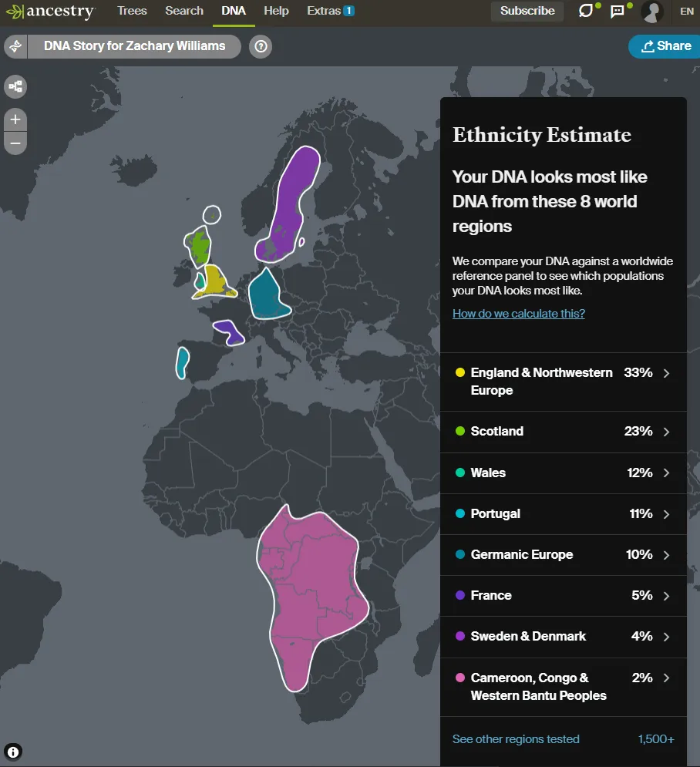
Task: Open the Search menu
Action: coord(184,11)
